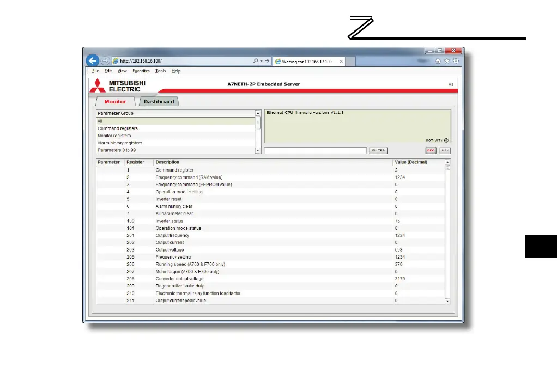
Task: Open the browser home icon
Action: tap(438, 61)
